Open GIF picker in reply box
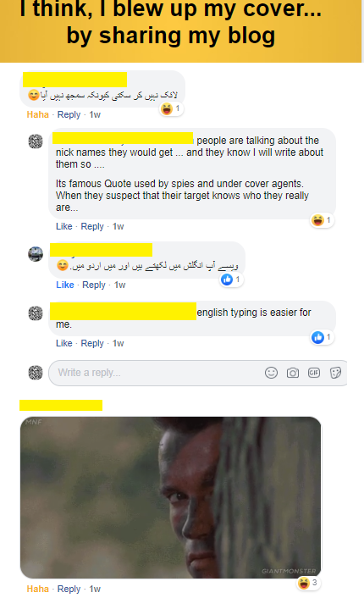The image size is (364, 598). tap(314, 373)
